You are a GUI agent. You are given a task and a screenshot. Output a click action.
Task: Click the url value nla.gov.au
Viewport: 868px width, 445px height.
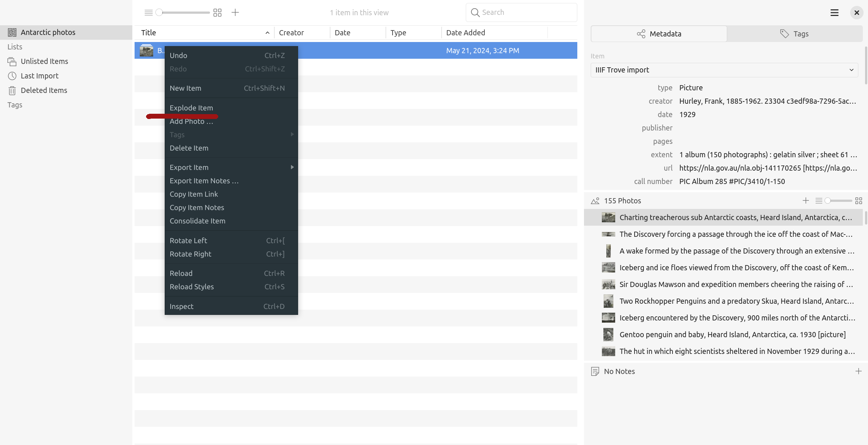(768, 168)
